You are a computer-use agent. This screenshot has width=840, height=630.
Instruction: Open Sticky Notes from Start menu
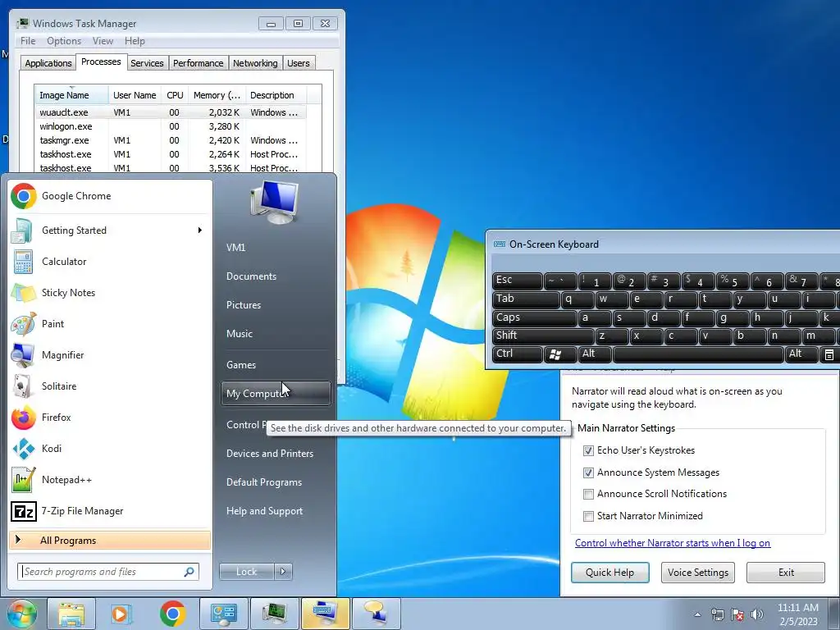(110, 293)
